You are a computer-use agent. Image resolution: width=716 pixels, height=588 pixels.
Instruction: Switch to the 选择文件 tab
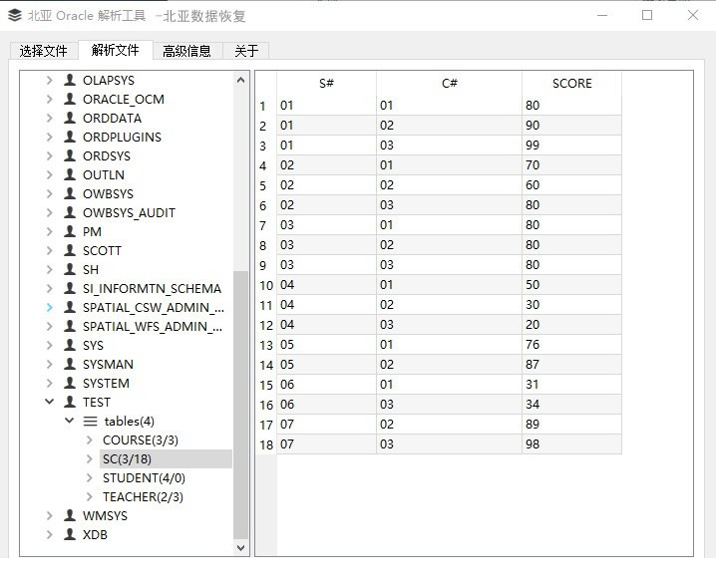[x=44, y=51]
